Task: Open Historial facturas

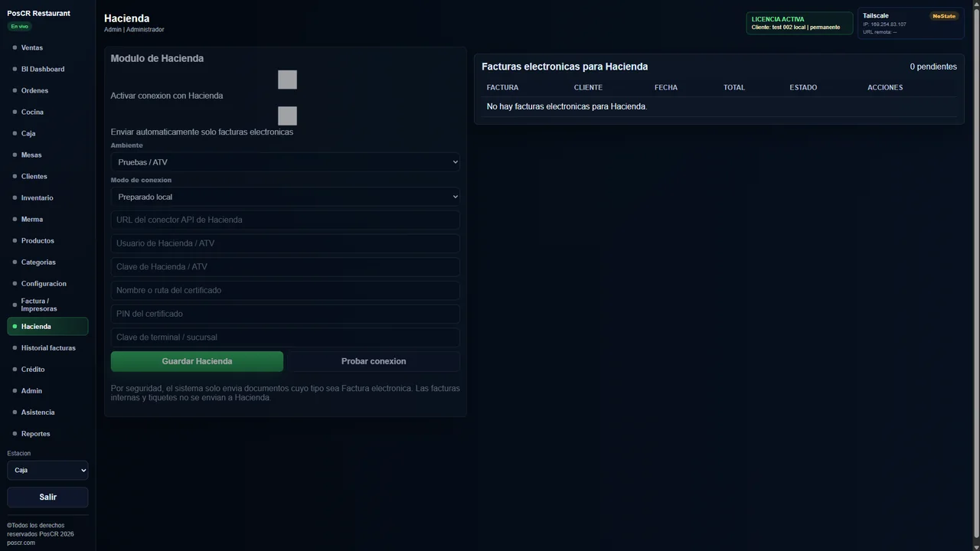Action: tap(47, 347)
